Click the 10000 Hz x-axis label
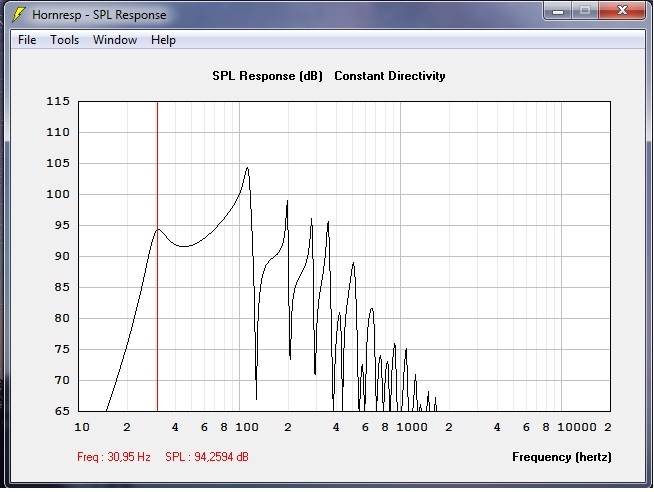The height and width of the screenshot is (492, 654). tap(577, 427)
